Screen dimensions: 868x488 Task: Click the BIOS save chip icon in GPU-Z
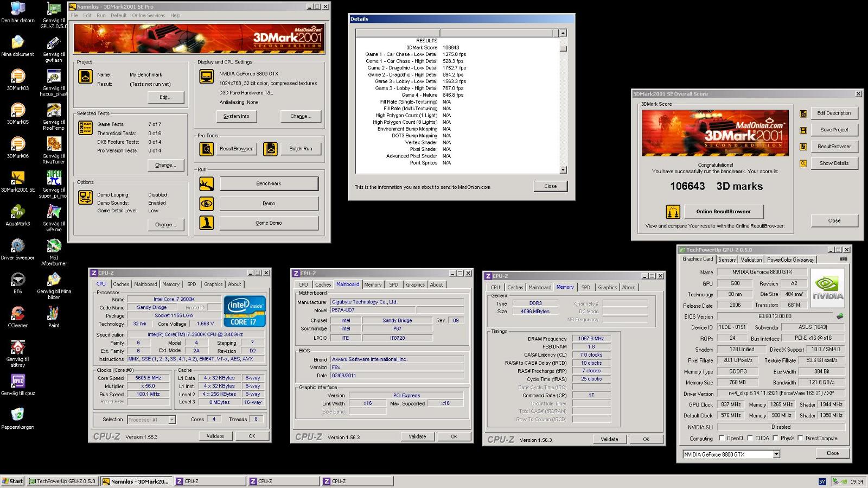840,316
